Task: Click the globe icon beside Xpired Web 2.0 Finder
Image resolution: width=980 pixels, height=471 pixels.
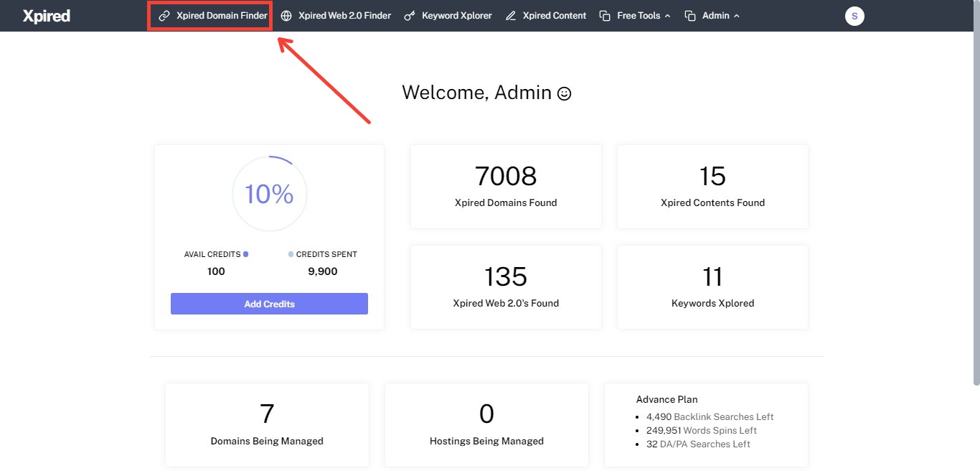Action: point(286,16)
